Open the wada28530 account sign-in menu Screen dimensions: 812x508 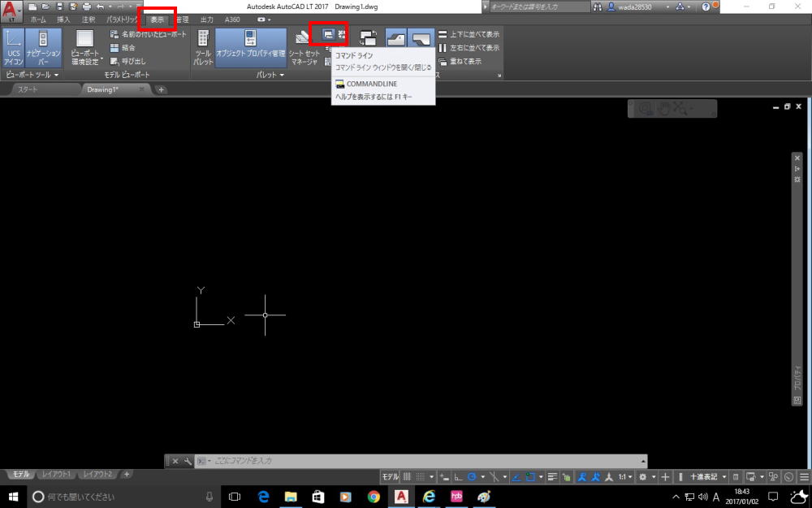[639, 7]
